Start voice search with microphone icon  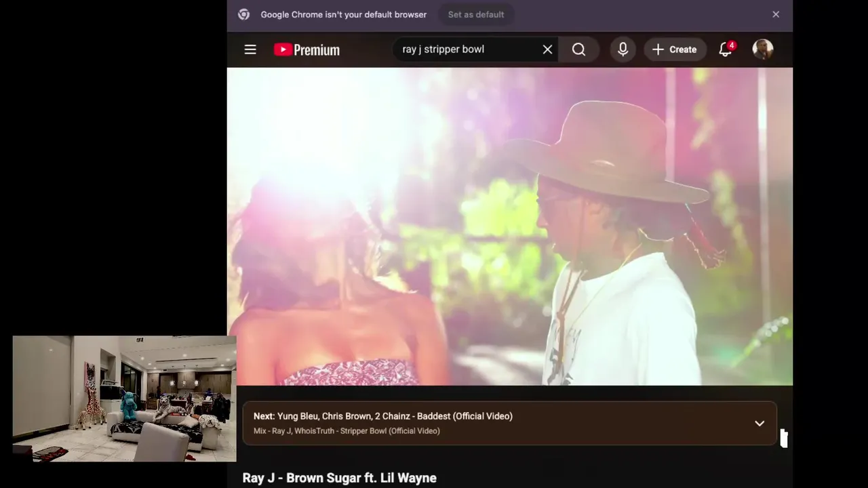pyautogui.click(x=623, y=49)
